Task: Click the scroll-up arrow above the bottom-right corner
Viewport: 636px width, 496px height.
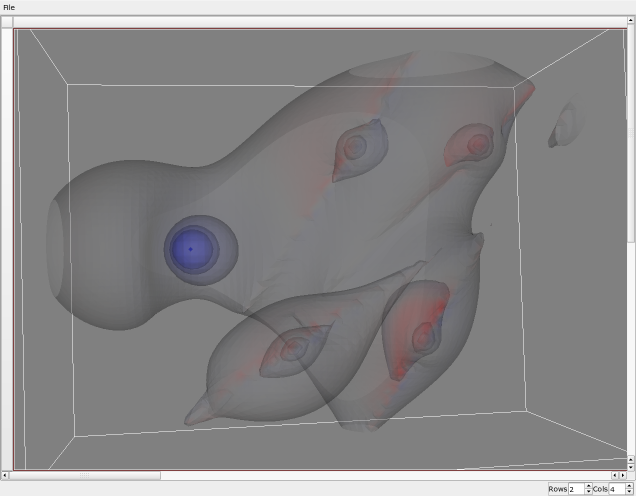Action: 631,459
